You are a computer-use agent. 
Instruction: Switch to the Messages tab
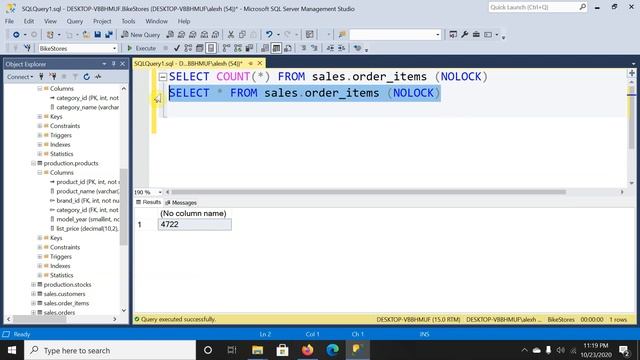tap(181, 202)
